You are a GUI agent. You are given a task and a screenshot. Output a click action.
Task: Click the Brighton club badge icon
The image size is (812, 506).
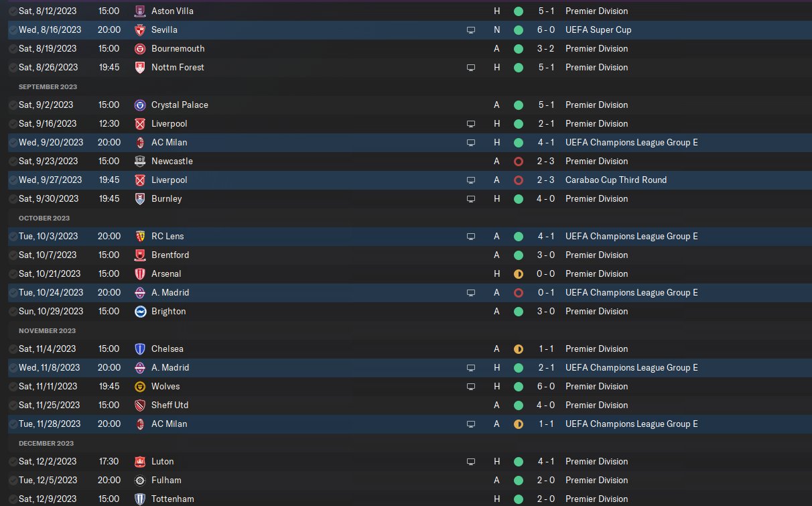click(x=140, y=312)
